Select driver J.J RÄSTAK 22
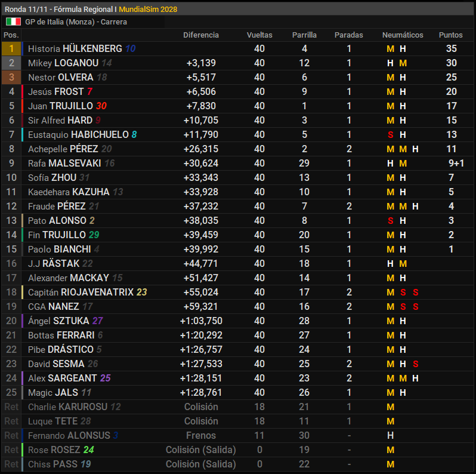Image resolution: width=476 pixels, height=474 pixels. click(x=60, y=263)
